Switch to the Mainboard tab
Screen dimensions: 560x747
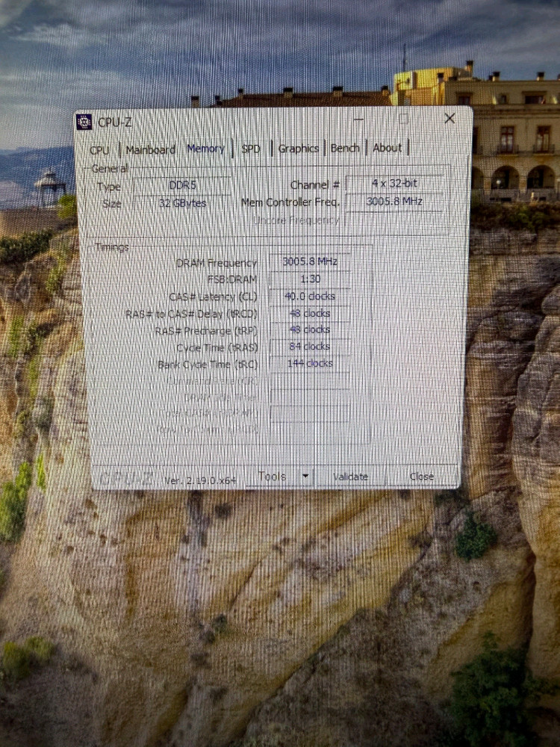coord(151,149)
